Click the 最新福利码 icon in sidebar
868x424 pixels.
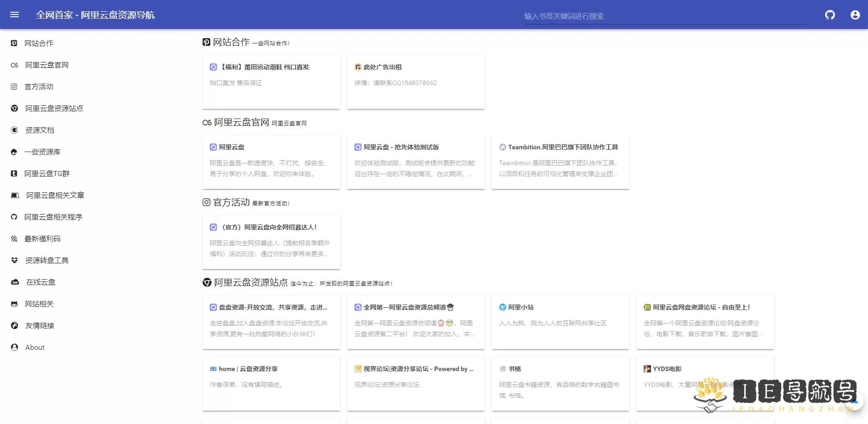click(14, 238)
